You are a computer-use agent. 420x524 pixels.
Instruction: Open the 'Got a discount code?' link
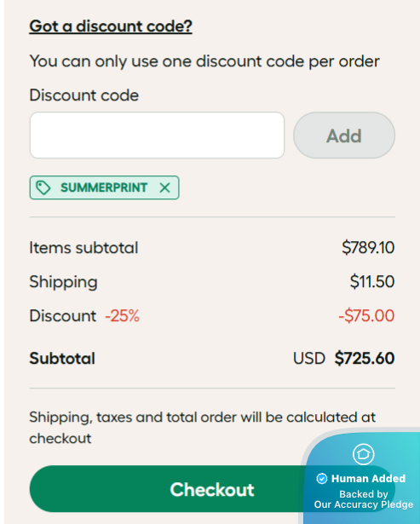coord(111,26)
